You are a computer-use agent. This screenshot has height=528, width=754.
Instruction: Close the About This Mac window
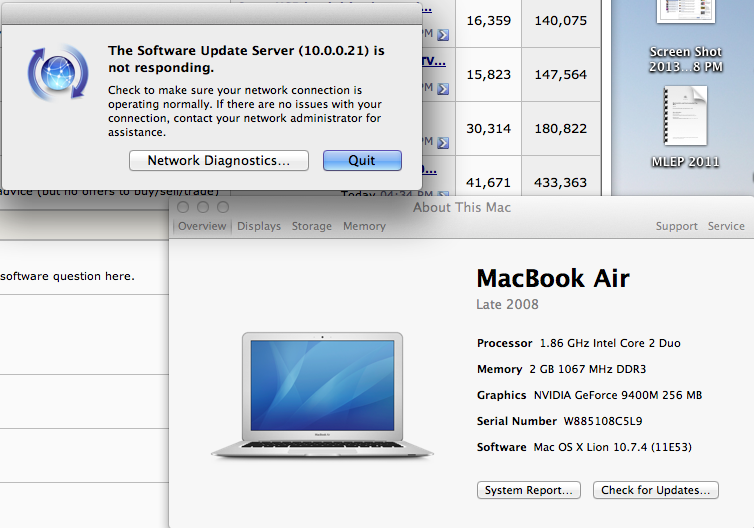click(183, 207)
